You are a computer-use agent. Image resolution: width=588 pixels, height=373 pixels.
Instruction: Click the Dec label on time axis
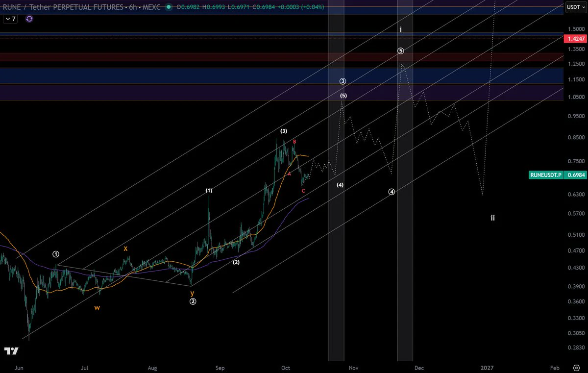click(x=419, y=368)
